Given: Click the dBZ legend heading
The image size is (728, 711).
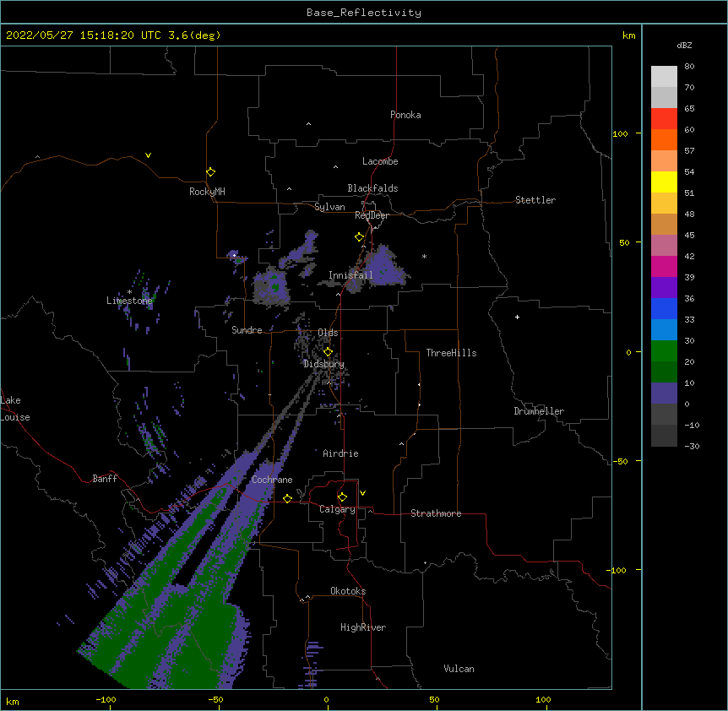Looking at the screenshot, I should [684, 45].
